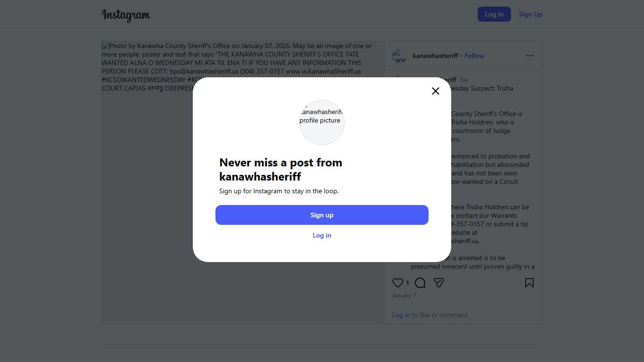
Task: Open the Sign Up link in header
Action: 530,14
